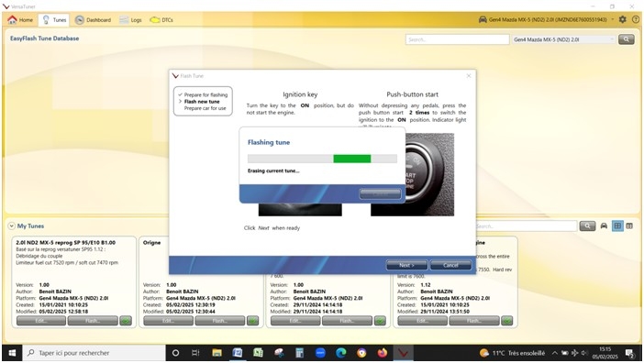This screenshot has height=363, width=644.
Task: Click Edit on card created 29/11/2024 14:14:18
Action: point(295,321)
